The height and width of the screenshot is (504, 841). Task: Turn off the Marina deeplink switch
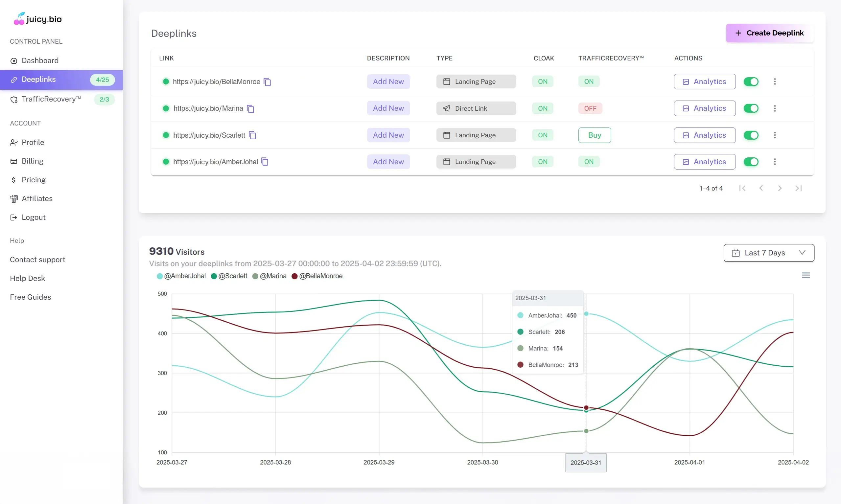click(751, 108)
